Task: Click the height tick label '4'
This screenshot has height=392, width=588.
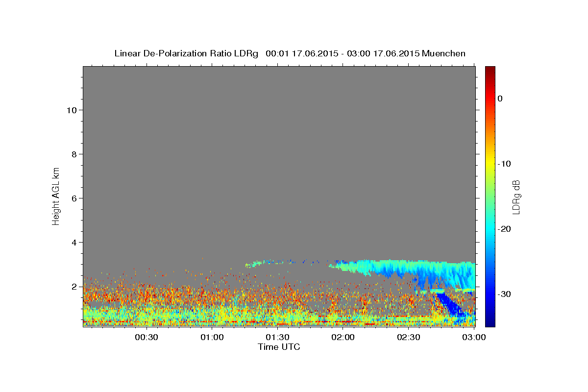Action: pyautogui.click(x=74, y=242)
